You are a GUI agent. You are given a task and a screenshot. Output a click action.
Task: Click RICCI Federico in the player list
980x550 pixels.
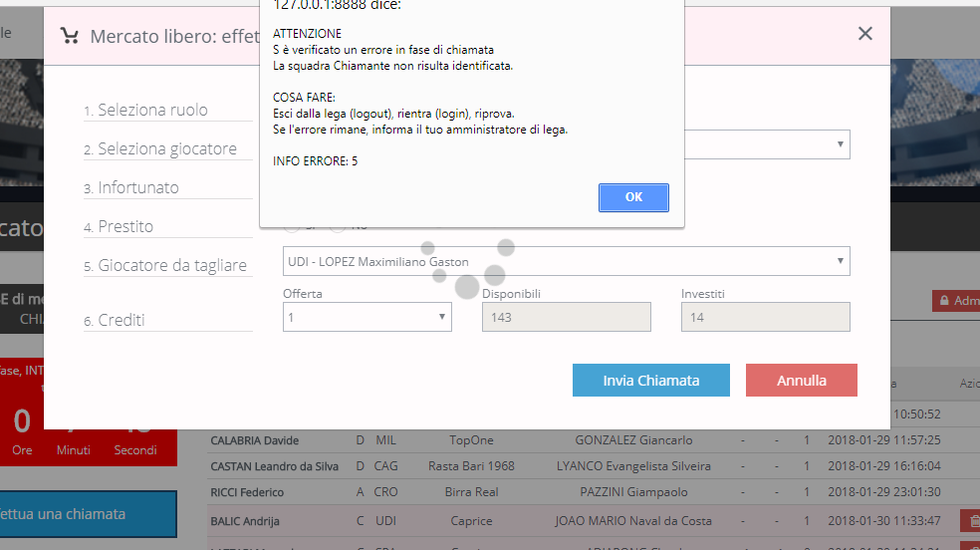tap(248, 492)
